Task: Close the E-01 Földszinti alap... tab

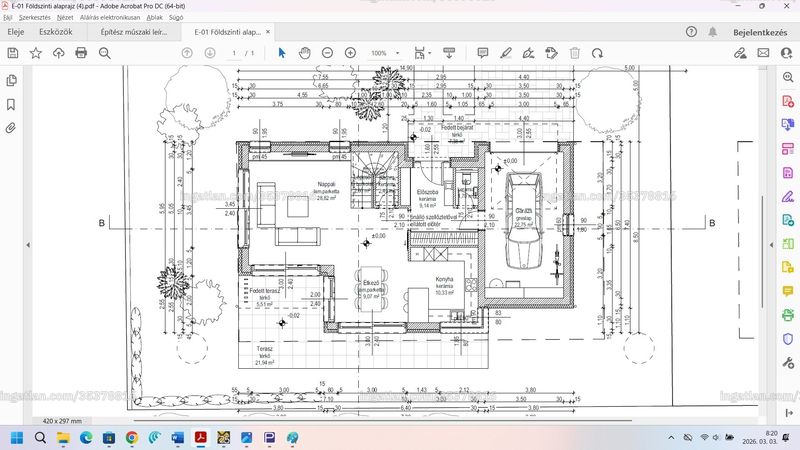Action: click(268, 32)
